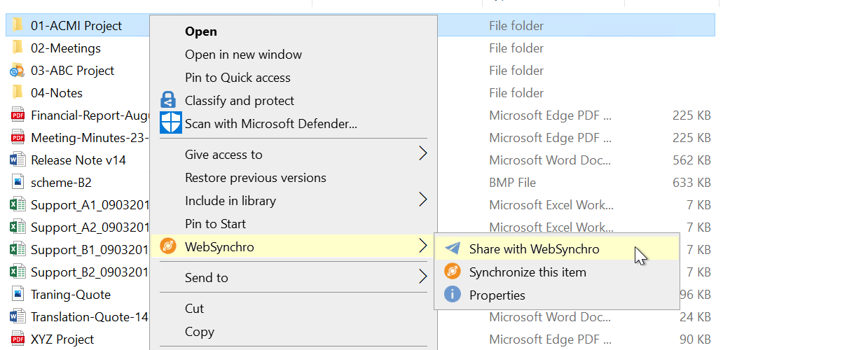Click the Classify and protect lock icon

click(x=168, y=100)
